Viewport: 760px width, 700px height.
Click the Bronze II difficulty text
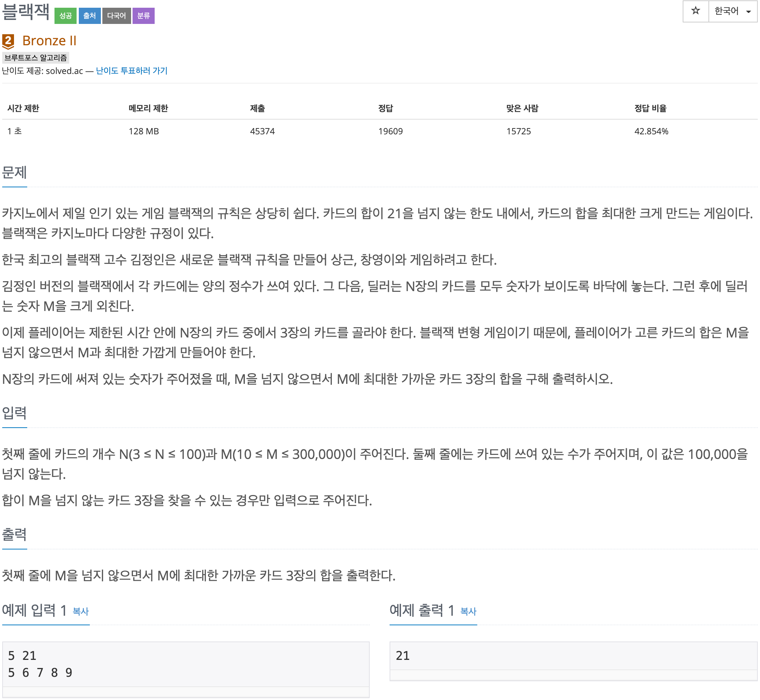(49, 41)
